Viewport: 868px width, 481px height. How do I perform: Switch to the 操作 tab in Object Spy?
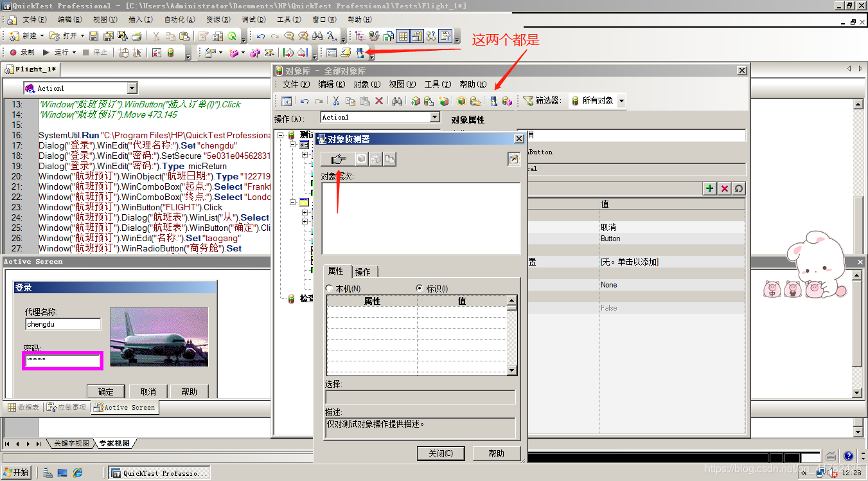(x=363, y=272)
